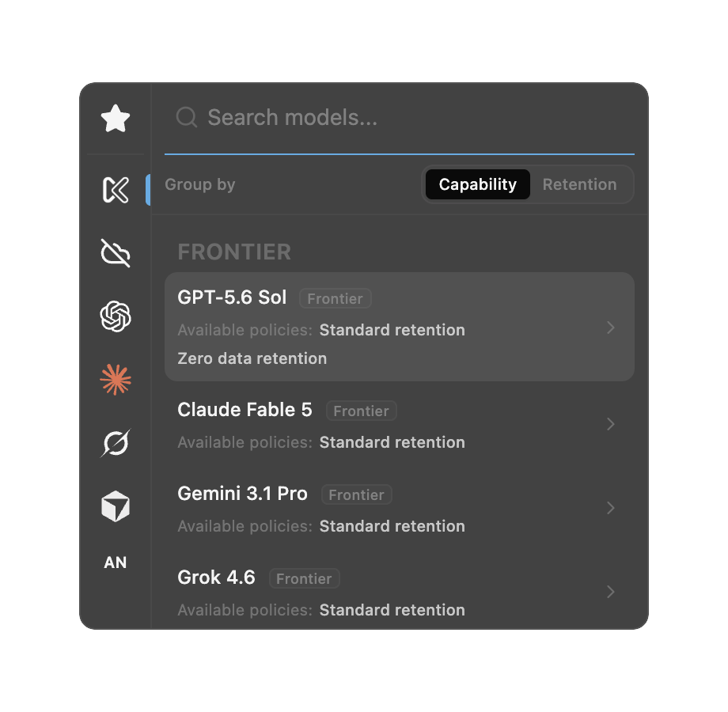Group models by Capability

[x=477, y=184]
